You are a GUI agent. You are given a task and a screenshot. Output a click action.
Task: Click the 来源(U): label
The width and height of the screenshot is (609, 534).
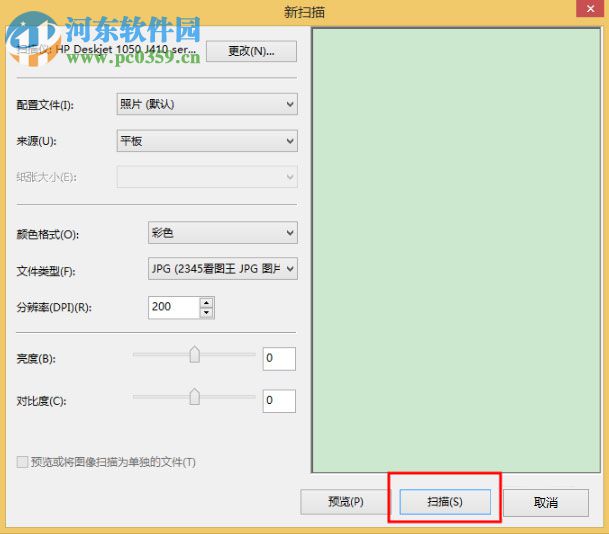point(37,141)
